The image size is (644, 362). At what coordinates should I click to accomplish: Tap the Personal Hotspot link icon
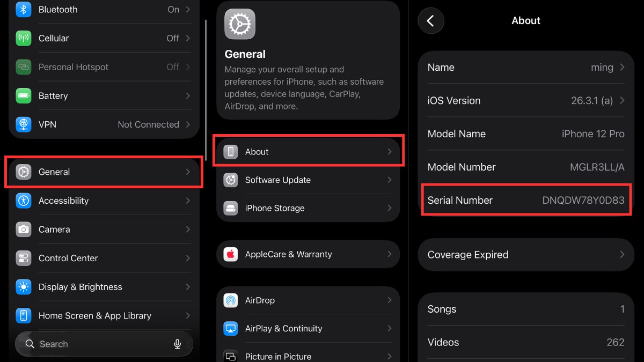(24, 67)
